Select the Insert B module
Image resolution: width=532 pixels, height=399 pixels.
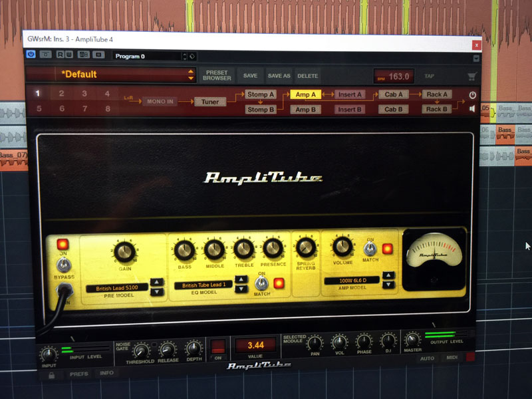[350, 110]
